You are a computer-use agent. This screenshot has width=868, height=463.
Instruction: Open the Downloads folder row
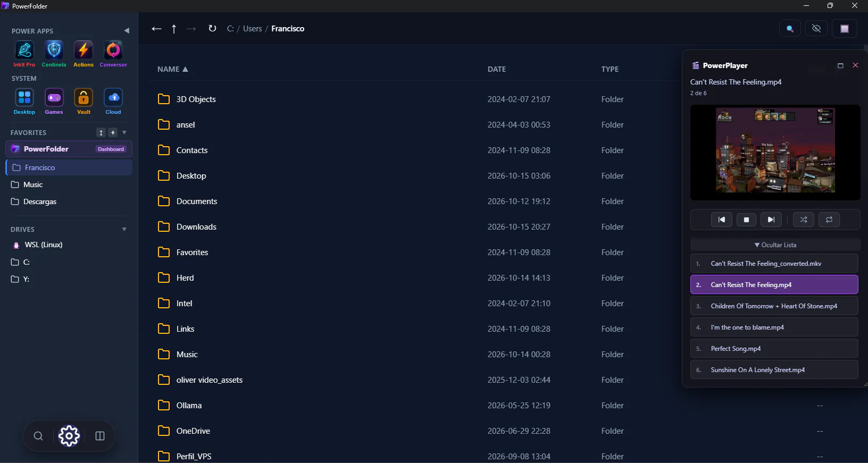[x=415, y=227]
